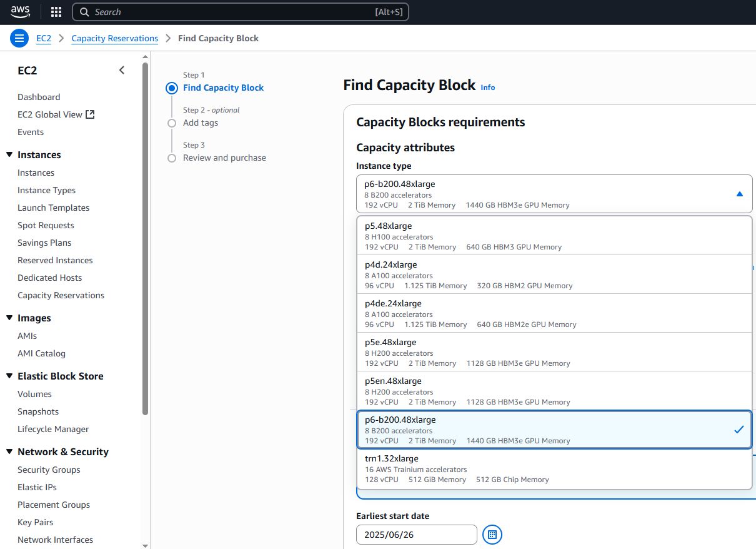Image resolution: width=756 pixels, height=549 pixels.
Task: Open the Dashboard sidebar link
Action: [x=39, y=97]
